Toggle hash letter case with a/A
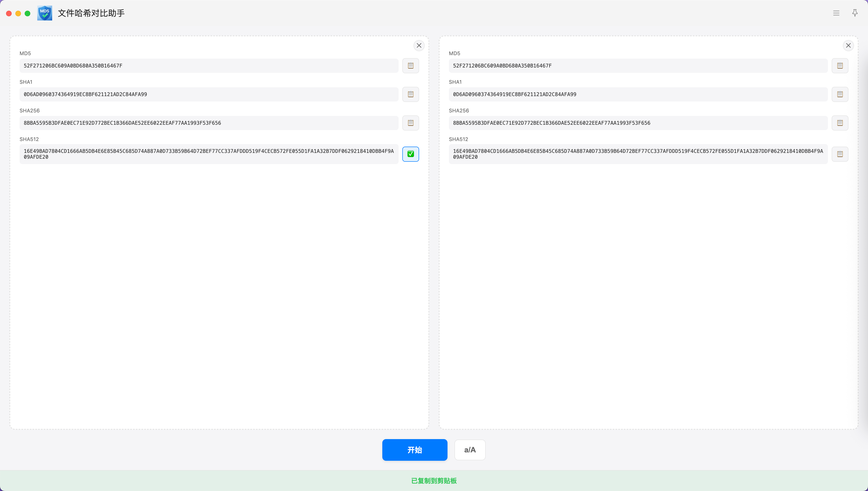868x491 pixels. [470, 450]
